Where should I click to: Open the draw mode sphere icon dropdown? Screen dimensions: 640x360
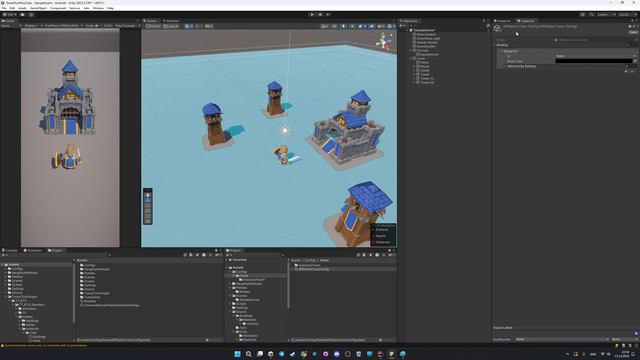point(324,26)
